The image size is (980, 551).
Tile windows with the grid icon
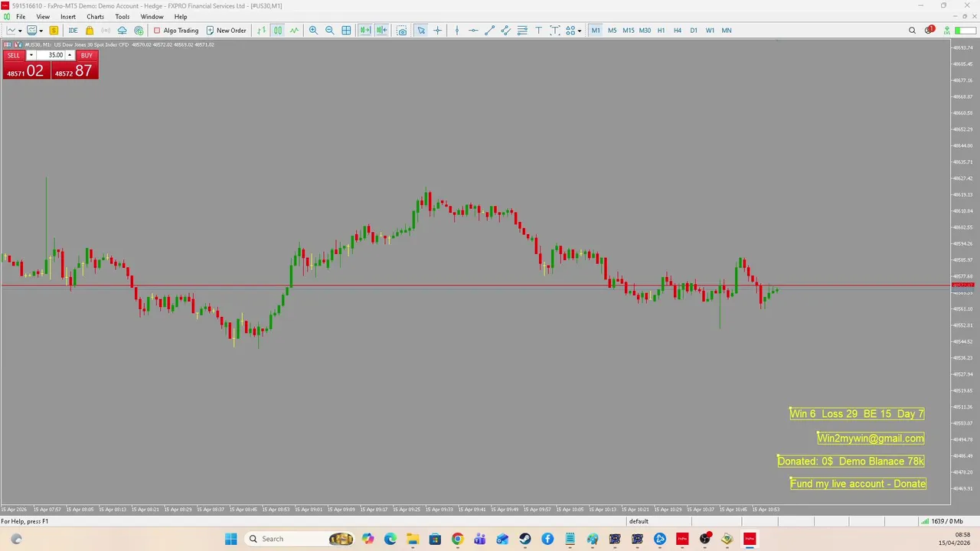click(346, 31)
